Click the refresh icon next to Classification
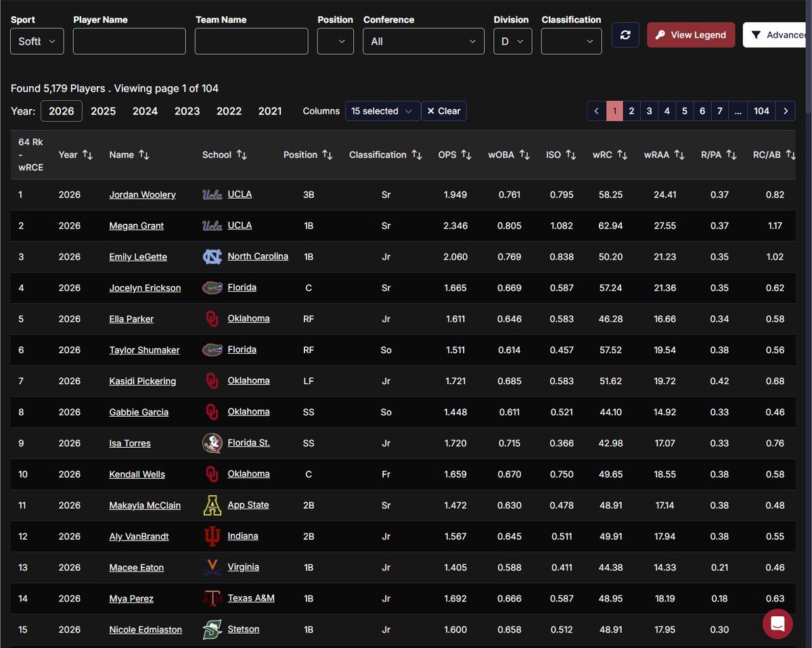812x648 pixels. [625, 34]
